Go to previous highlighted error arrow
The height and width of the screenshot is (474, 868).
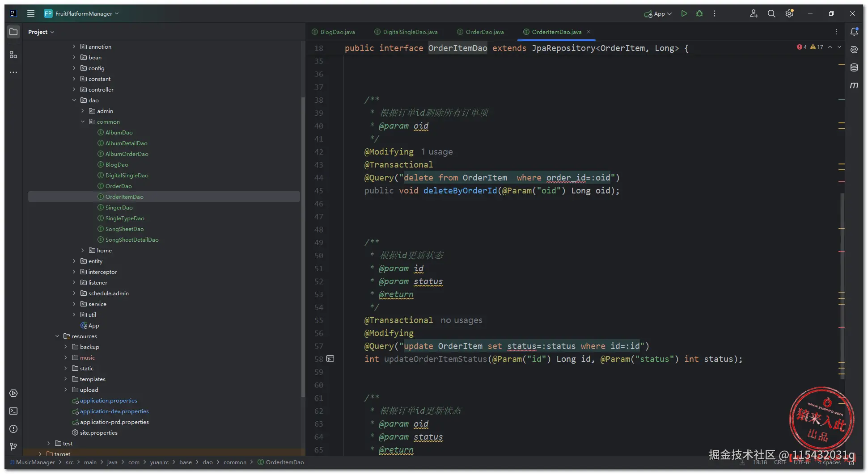[x=830, y=47]
